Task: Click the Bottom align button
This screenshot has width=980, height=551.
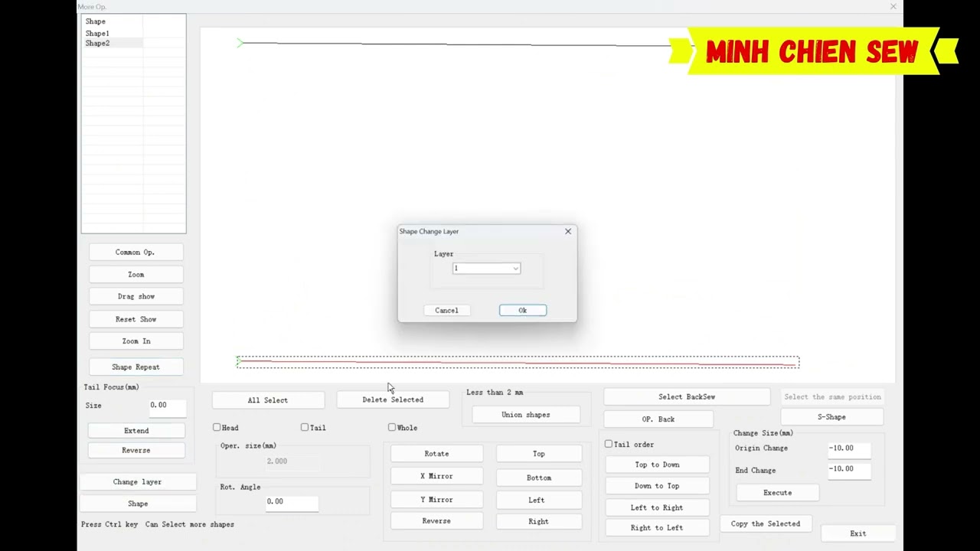Action: 539,478
